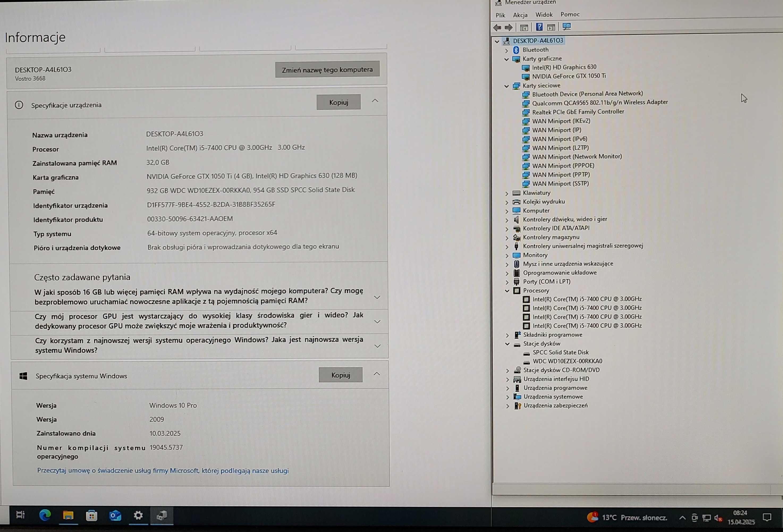Open Outlook from the taskbar
Image resolution: width=783 pixels, height=532 pixels.
click(x=115, y=516)
